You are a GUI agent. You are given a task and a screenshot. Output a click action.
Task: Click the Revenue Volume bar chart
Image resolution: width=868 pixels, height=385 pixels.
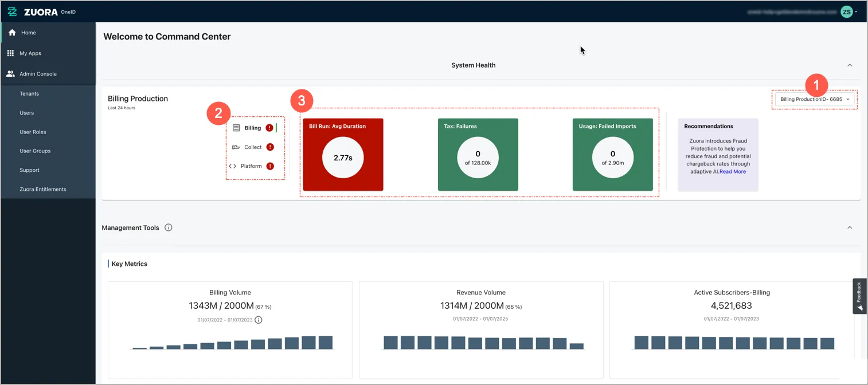[x=483, y=343]
